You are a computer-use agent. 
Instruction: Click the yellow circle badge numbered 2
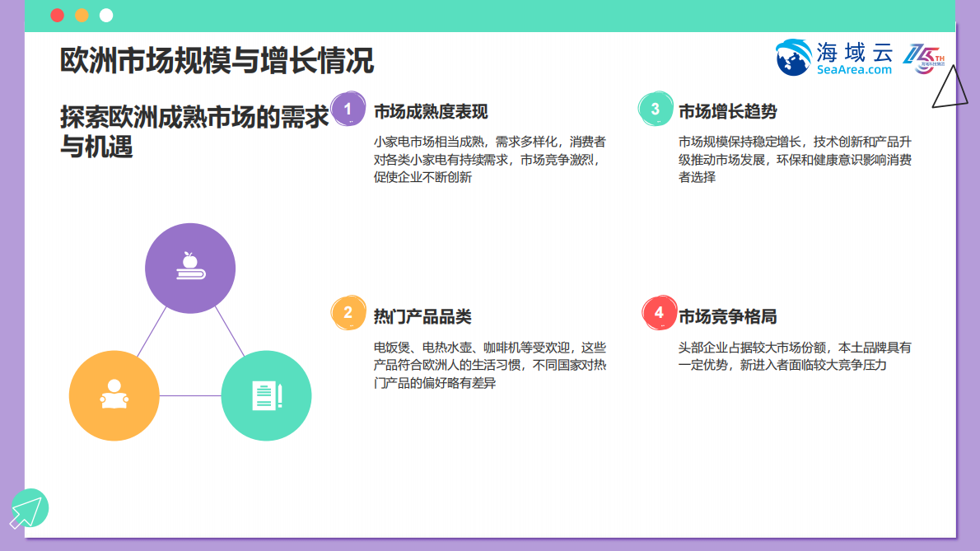(348, 314)
